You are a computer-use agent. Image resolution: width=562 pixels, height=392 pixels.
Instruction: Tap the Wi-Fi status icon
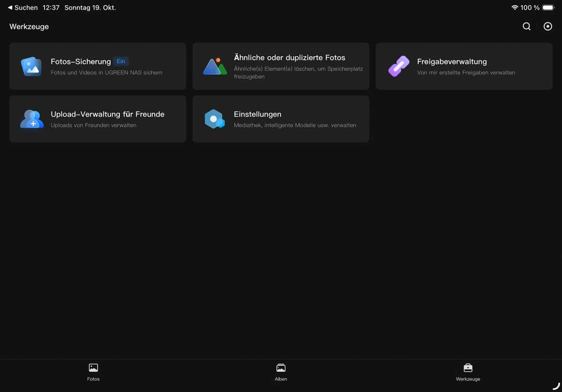tap(515, 7)
